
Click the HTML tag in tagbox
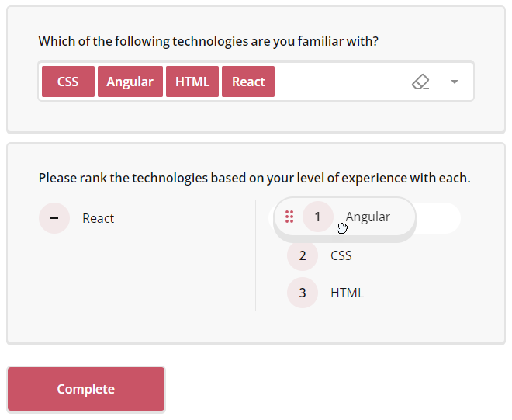coord(192,82)
